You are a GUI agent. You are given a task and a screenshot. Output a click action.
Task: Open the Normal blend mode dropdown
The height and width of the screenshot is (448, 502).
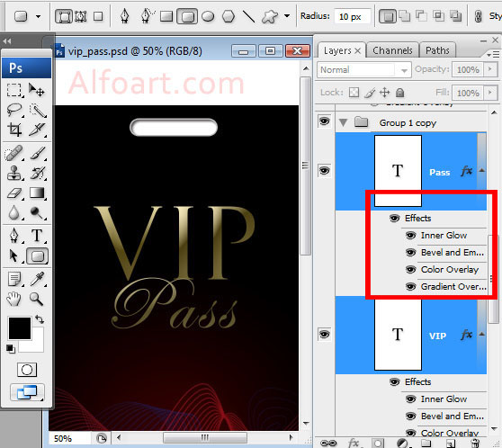[x=364, y=70]
